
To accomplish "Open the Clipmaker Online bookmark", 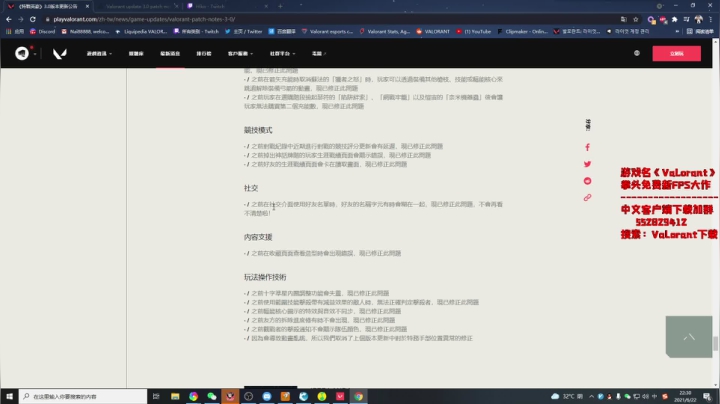I will (x=523, y=31).
